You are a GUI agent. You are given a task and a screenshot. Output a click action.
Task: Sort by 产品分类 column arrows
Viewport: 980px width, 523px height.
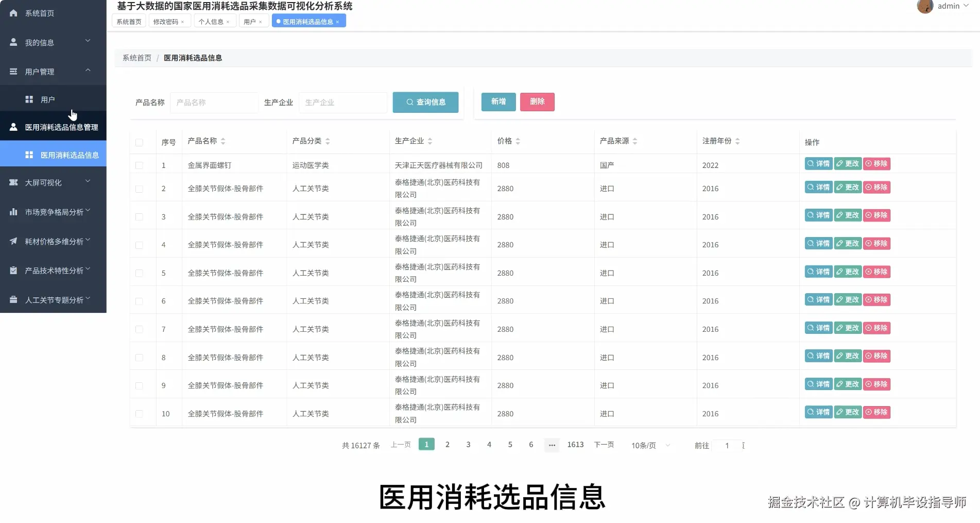pos(328,141)
